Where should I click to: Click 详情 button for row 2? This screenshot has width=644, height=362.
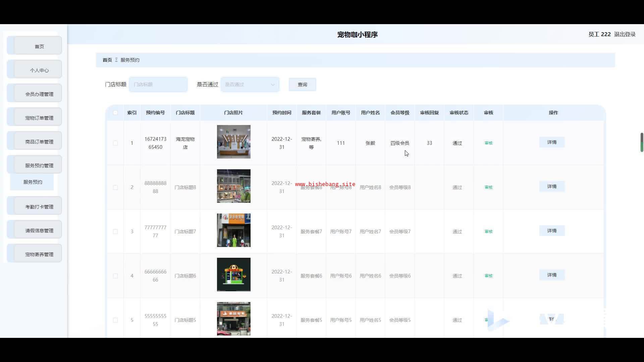pos(552,187)
